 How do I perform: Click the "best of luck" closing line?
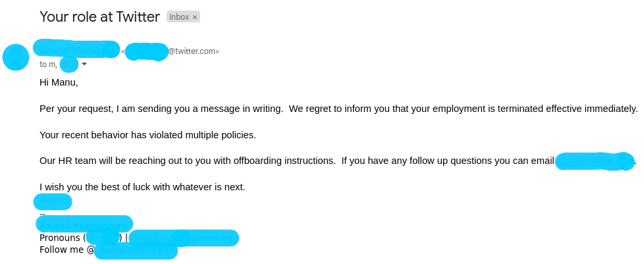pos(142,187)
